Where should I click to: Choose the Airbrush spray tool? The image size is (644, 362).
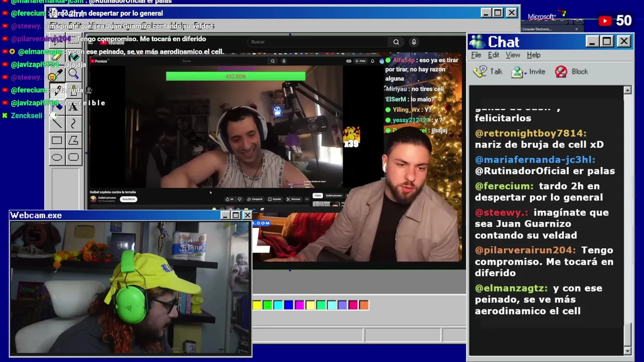point(57,107)
